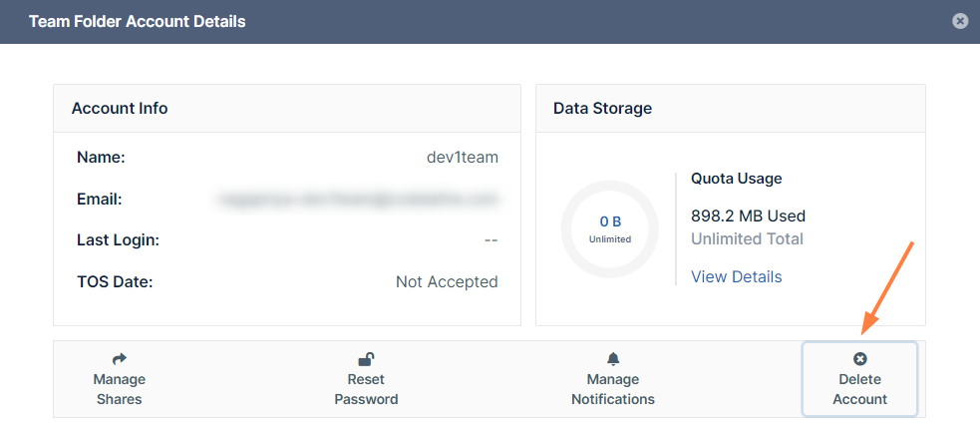
Task: Click the Data Storage panel header
Action: (x=602, y=108)
